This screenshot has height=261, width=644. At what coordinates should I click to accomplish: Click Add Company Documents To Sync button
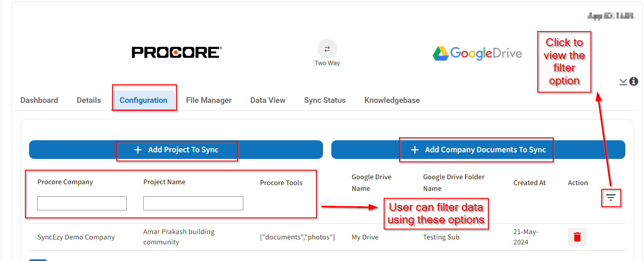[x=478, y=149]
